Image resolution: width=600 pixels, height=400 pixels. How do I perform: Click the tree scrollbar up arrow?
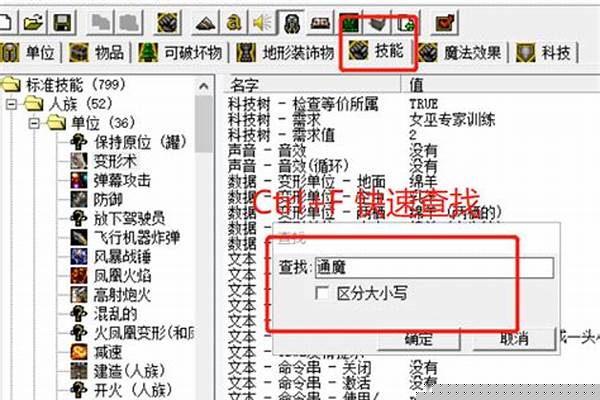pos(204,86)
